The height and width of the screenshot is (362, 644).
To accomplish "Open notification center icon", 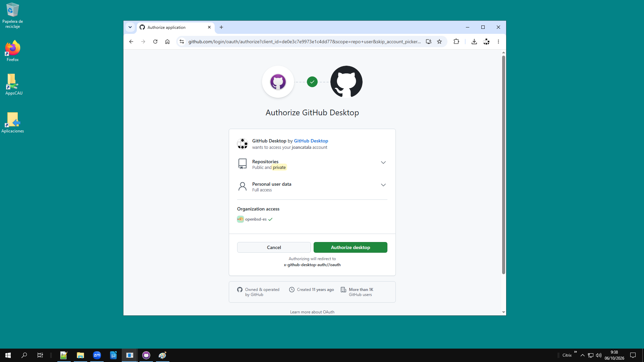I will [x=633, y=355].
